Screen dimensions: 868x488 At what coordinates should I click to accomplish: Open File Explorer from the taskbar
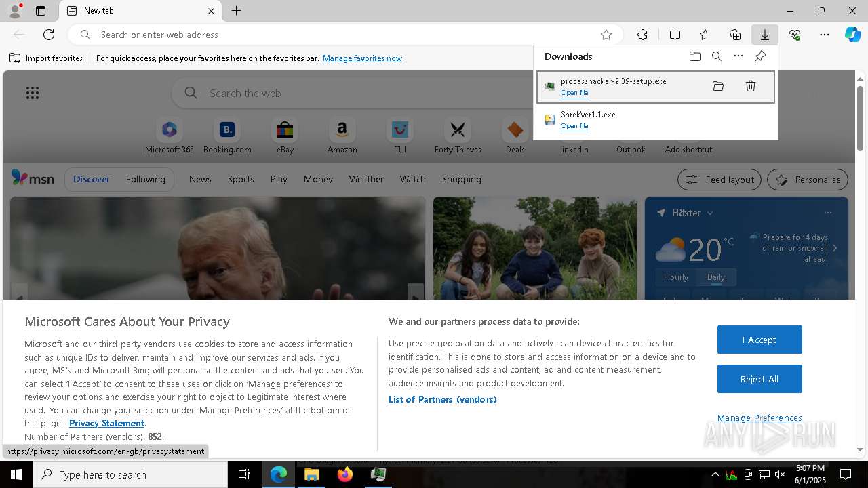point(312,474)
